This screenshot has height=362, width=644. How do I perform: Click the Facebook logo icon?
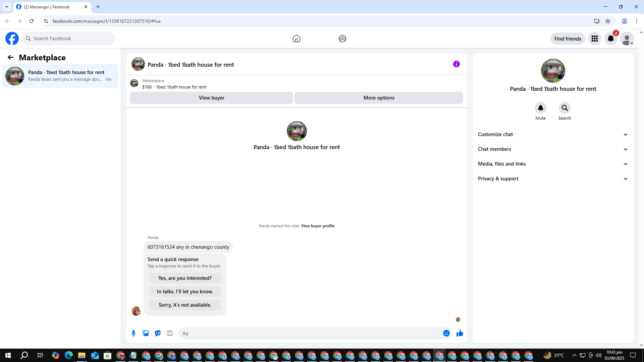(12, 39)
